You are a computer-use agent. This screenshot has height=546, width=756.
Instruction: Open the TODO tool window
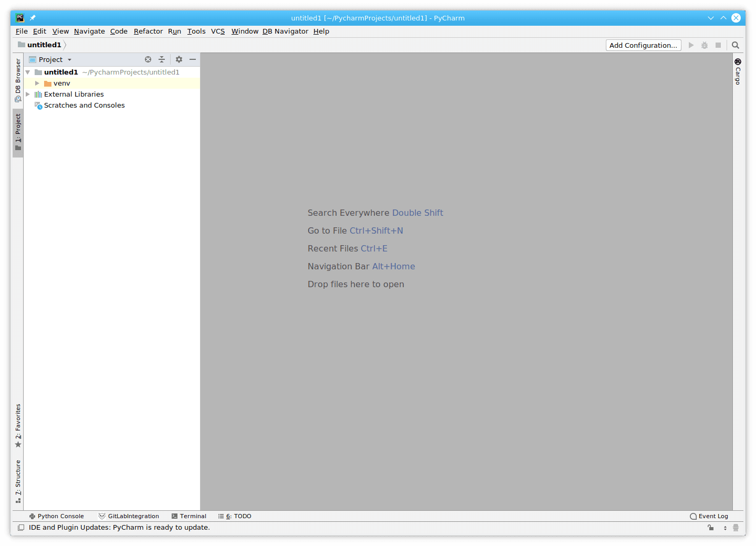point(239,516)
